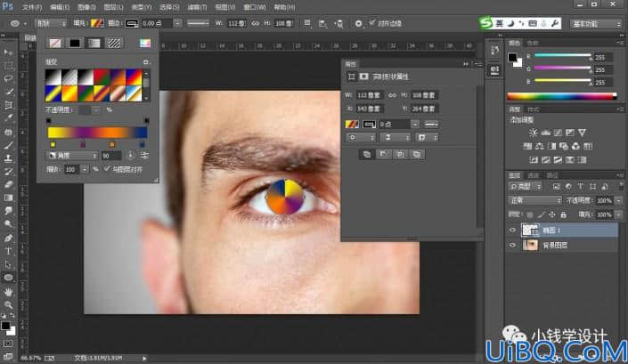
Task: Select the Clone Stamp tool
Action: tap(8, 158)
